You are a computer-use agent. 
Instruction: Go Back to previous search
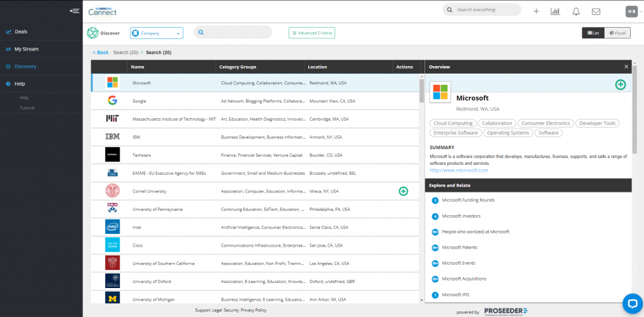point(101,52)
